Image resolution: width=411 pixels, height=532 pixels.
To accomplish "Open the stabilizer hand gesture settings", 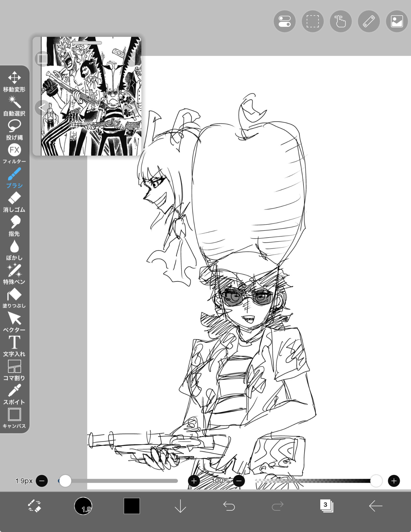I will click(341, 21).
